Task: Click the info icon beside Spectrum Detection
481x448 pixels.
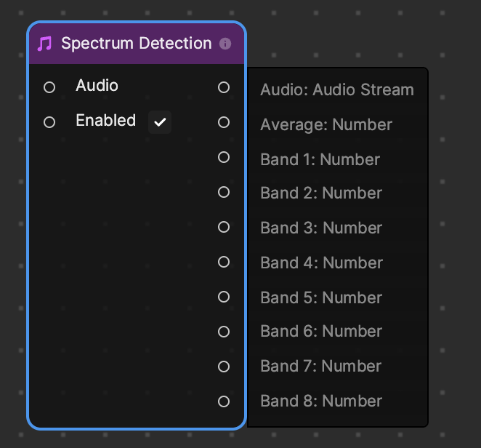Action: pos(225,44)
